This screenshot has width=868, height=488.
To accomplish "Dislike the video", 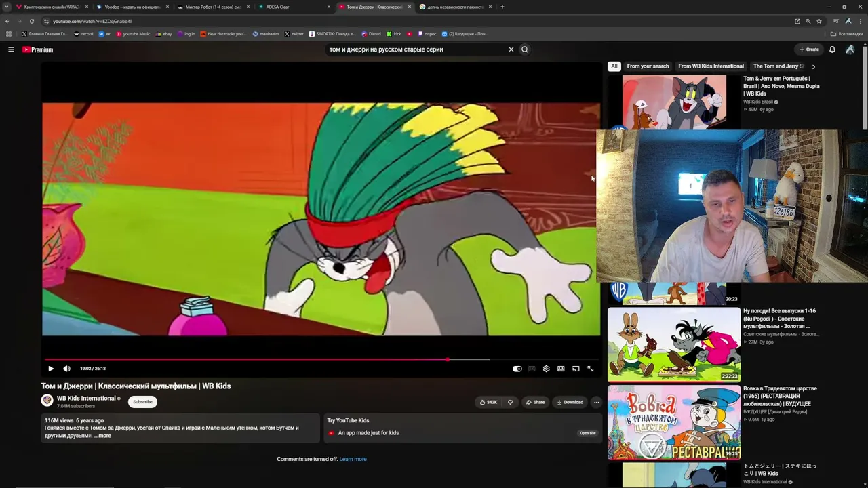I will 510,402.
